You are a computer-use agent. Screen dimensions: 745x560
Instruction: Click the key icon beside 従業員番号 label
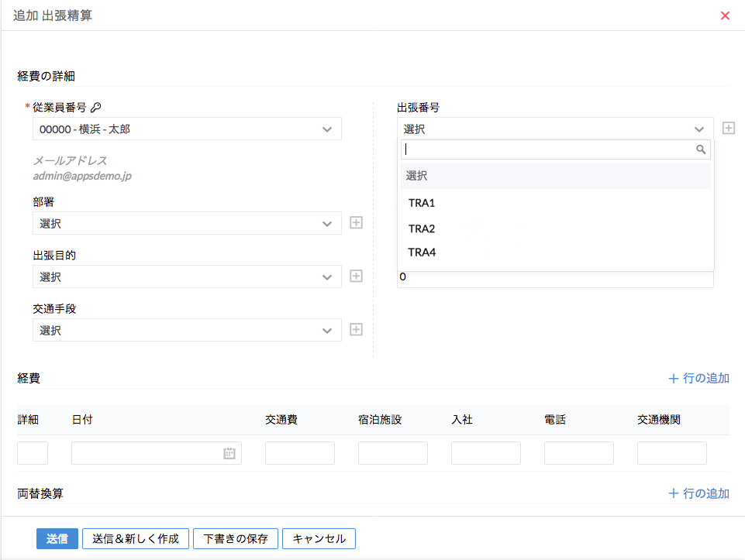(x=96, y=108)
